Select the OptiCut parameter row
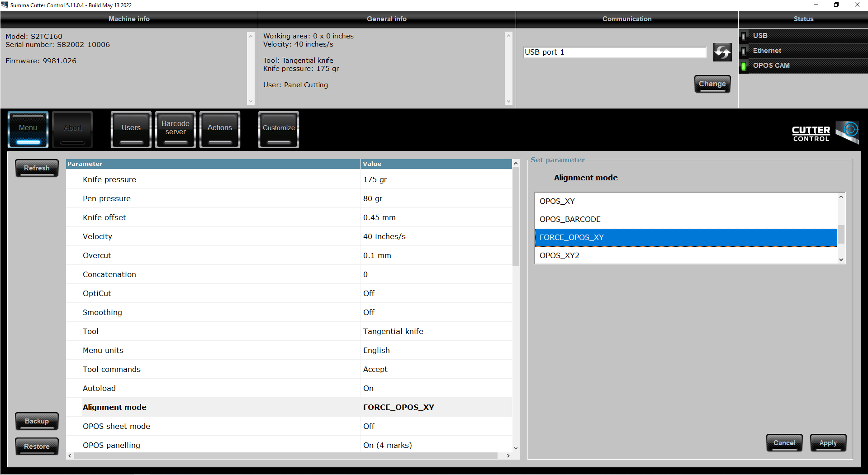868x475 pixels. (x=289, y=293)
